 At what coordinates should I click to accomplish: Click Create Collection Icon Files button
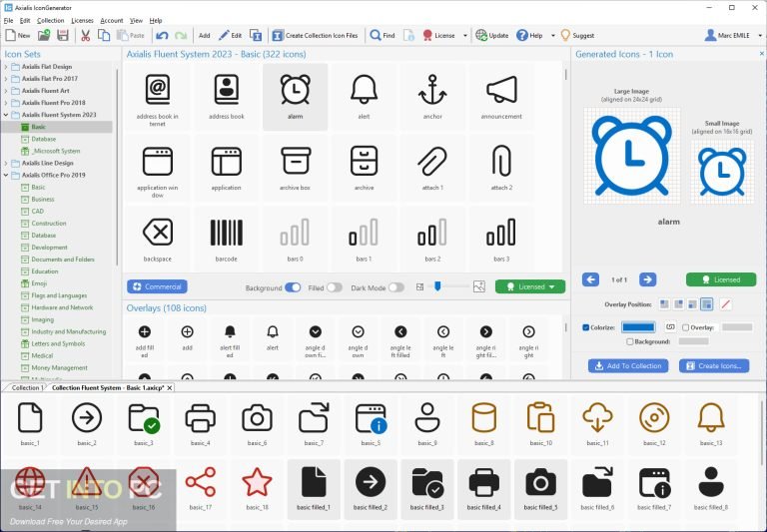316,35
